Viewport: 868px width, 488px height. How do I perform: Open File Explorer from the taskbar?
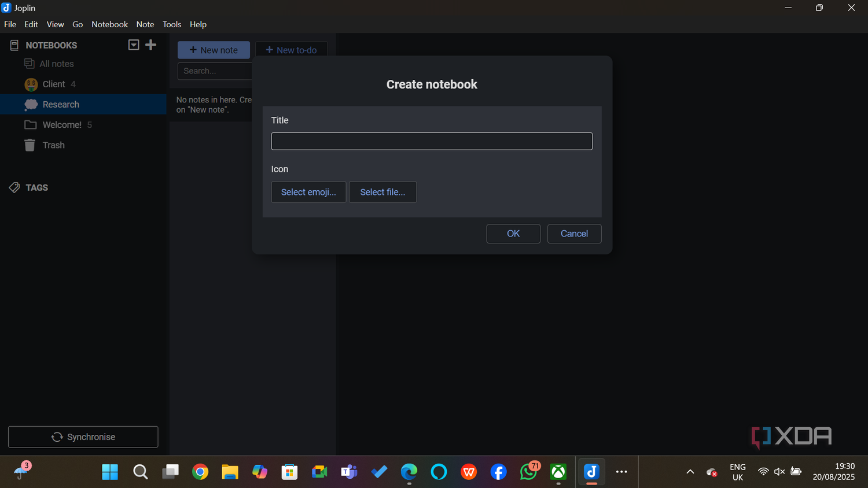[230, 472]
